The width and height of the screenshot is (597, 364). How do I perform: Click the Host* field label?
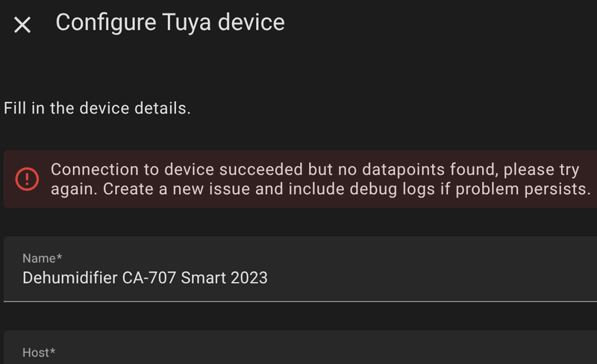click(39, 352)
